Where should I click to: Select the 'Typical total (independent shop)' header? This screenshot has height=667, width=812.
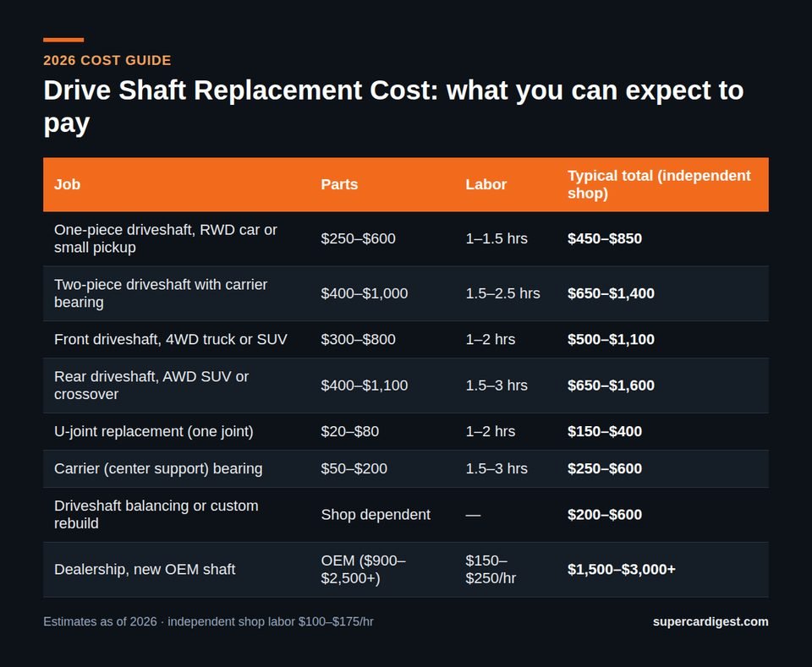(x=659, y=184)
